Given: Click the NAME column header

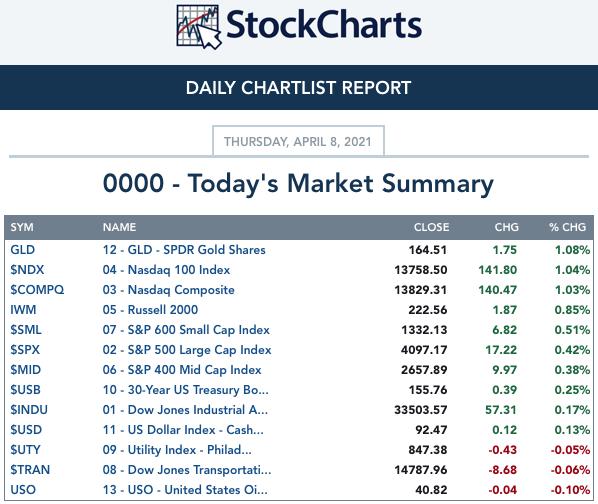Looking at the screenshot, I should [119, 227].
